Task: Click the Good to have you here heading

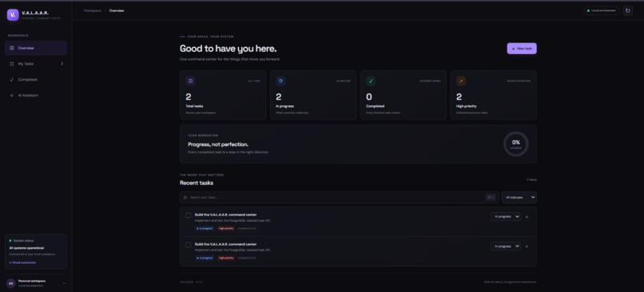Action: coord(228,49)
